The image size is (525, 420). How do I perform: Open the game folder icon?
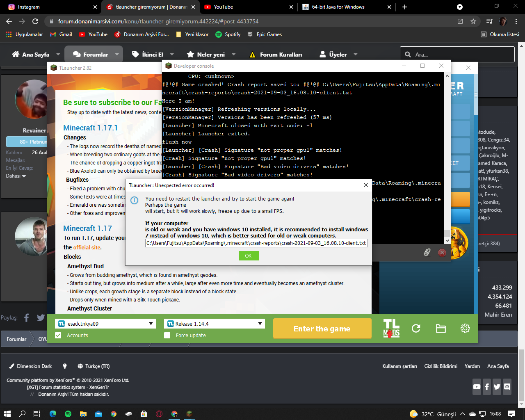[x=441, y=329]
